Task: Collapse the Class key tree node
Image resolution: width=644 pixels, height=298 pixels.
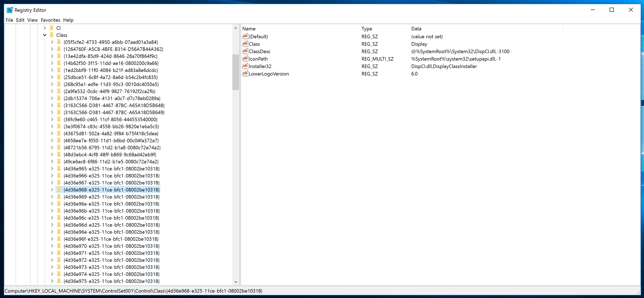Action: pyautogui.click(x=45, y=35)
